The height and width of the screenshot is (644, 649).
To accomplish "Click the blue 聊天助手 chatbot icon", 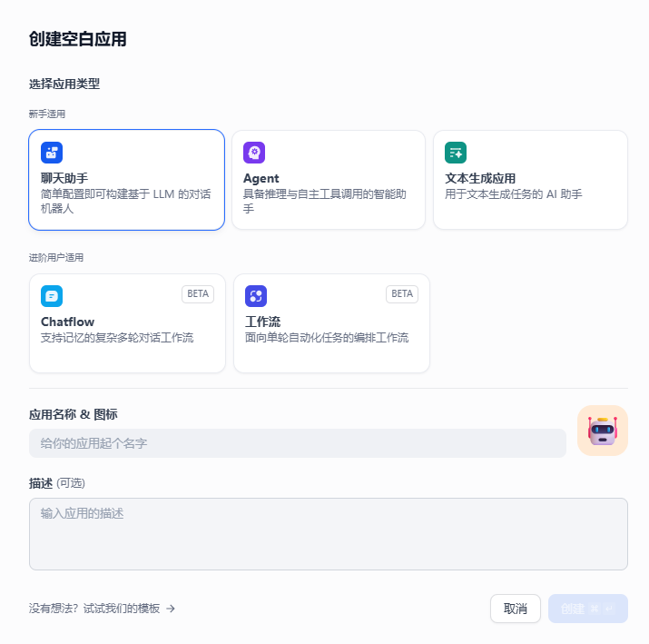I will click(52, 153).
